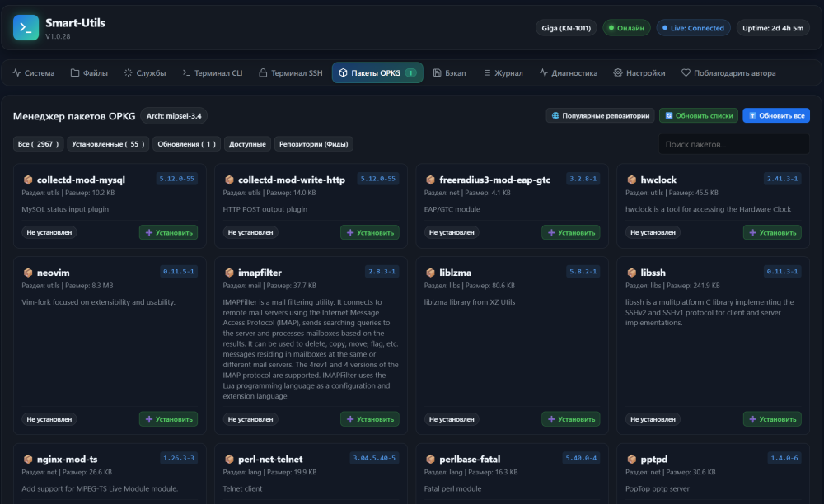This screenshot has height=504, width=824.
Task: Click the Менеджер пакетов OPKG heading
Action: click(74, 116)
